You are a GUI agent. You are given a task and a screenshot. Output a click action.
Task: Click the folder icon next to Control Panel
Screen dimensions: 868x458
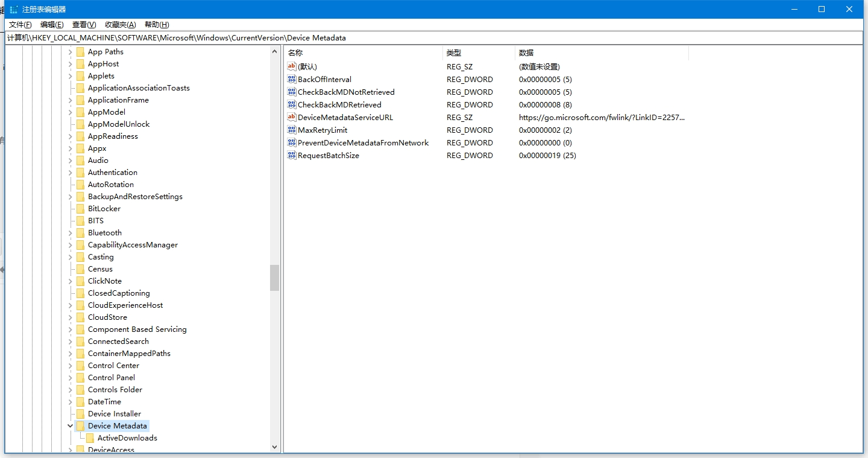[x=80, y=378]
